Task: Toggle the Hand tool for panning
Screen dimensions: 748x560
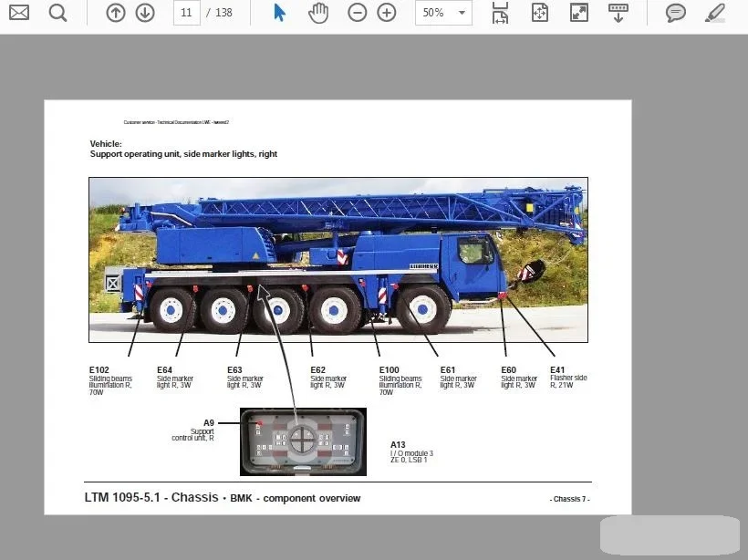Action: (x=317, y=13)
